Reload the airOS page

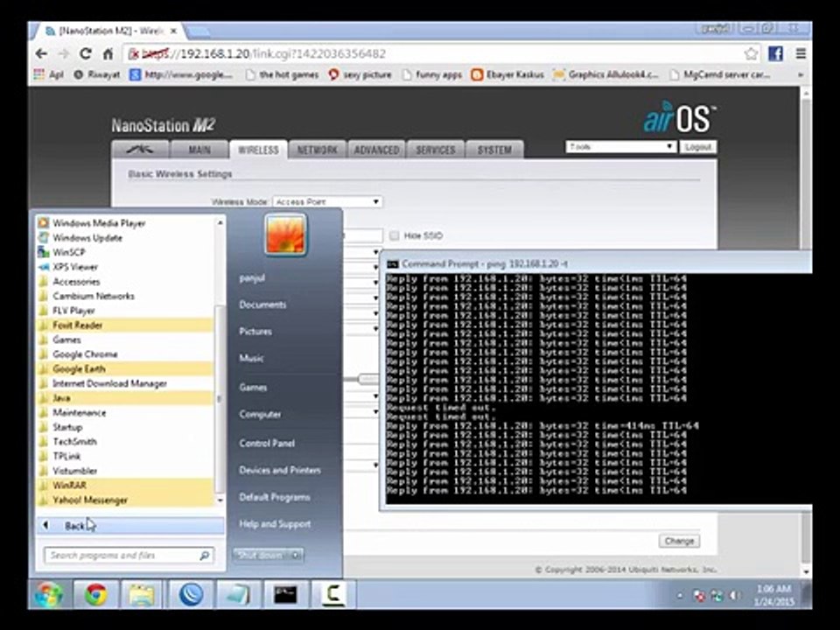click(85, 53)
